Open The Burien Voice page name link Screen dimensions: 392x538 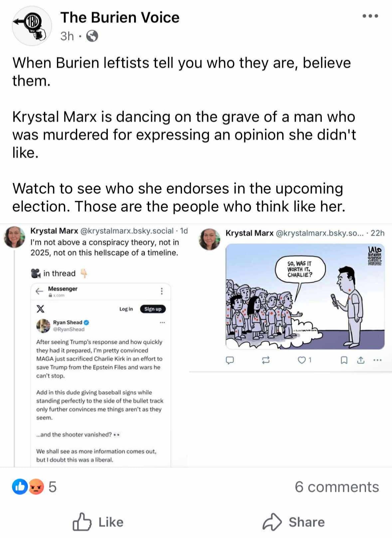point(120,17)
